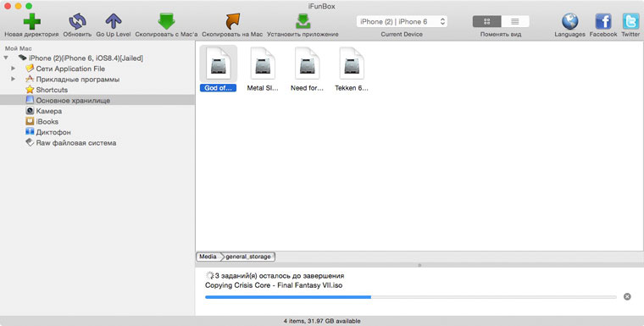Click the Мой Mac header text

click(18, 48)
